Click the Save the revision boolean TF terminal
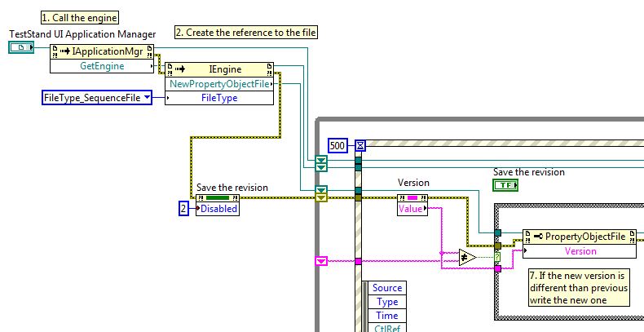Viewport: 644px width, 332px height. (x=505, y=185)
